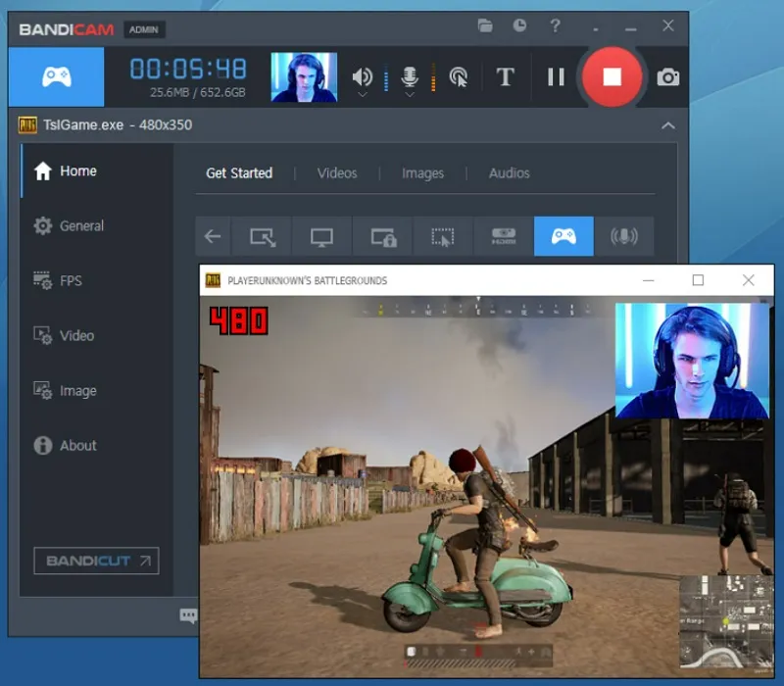Viewport: 784px width, 686px height.
Task: Switch to the Videos tab
Action: tap(336, 172)
